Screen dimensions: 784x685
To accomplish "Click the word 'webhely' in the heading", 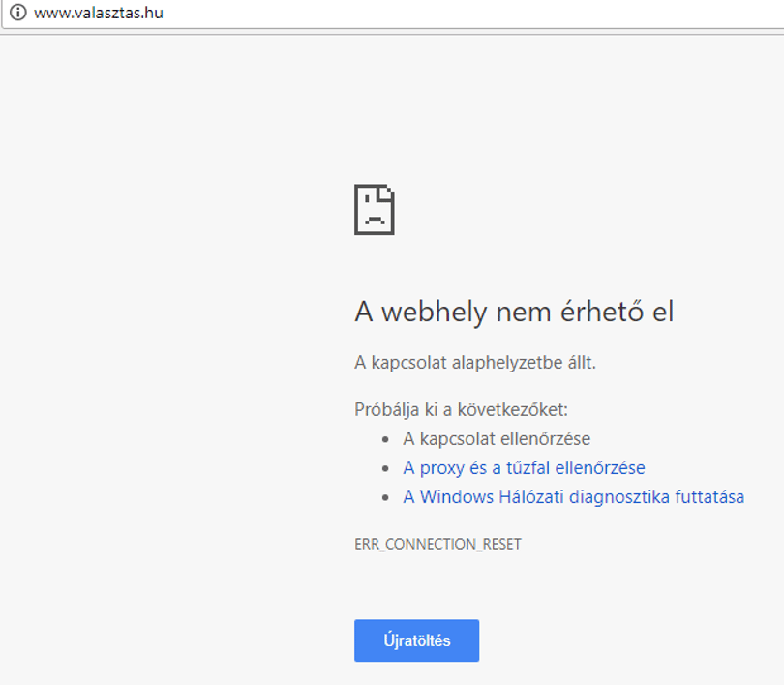I will click(x=435, y=313).
